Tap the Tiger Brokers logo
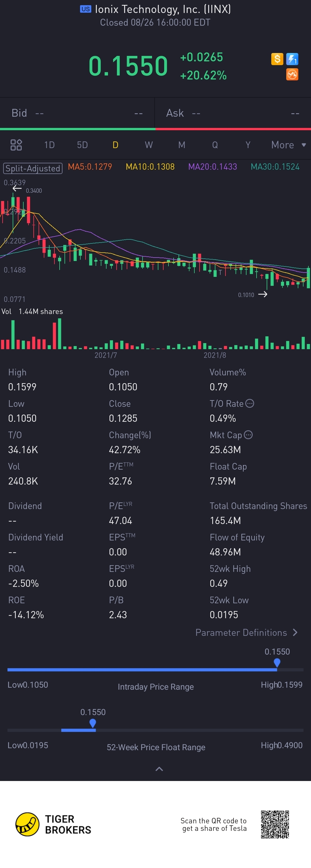Screen dimensions: 311x868 [53, 824]
